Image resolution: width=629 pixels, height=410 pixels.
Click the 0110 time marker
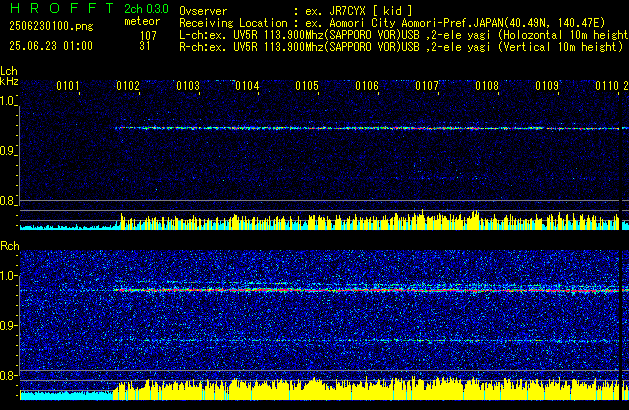607,86
